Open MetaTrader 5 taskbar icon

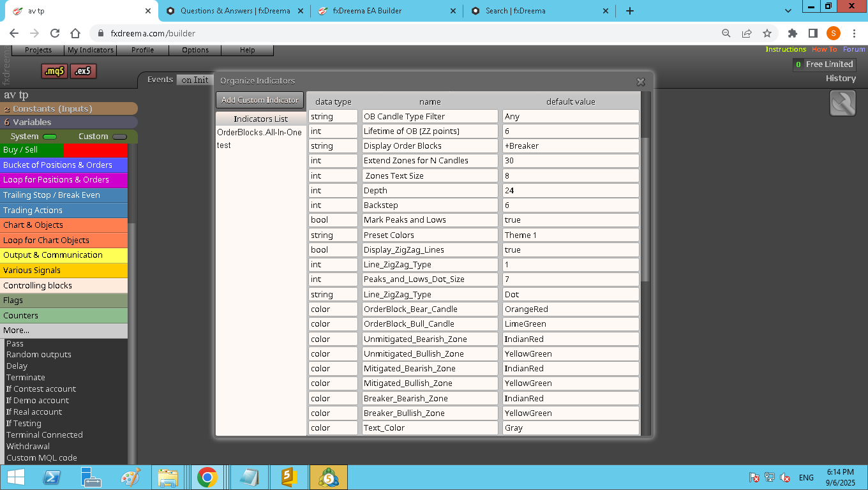[329, 477]
